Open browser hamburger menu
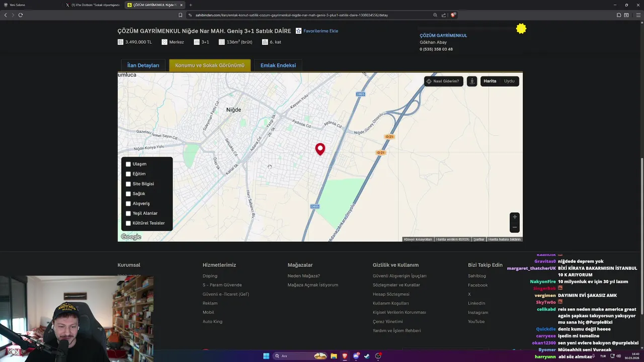This screenshot has height=362, width=644. coord(639,15)
